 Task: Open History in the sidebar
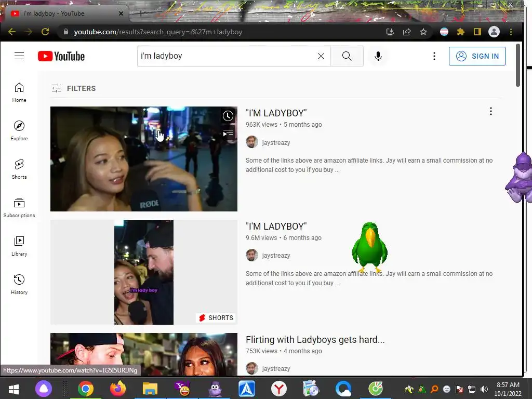click(x=19, y=284)
